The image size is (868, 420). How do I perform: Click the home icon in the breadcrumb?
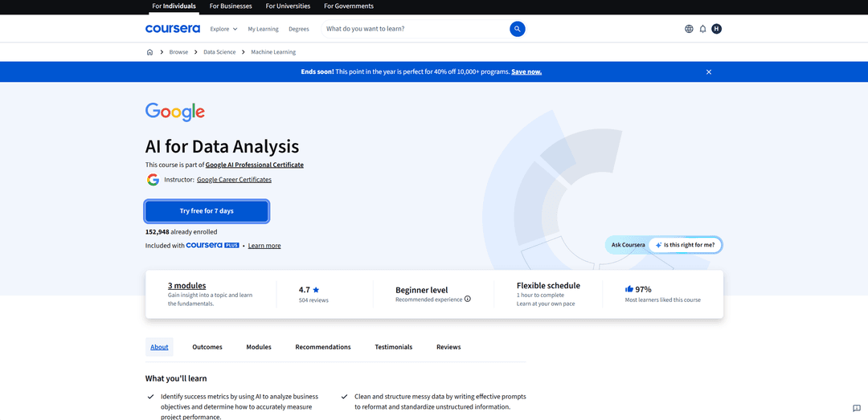(149, 52)
